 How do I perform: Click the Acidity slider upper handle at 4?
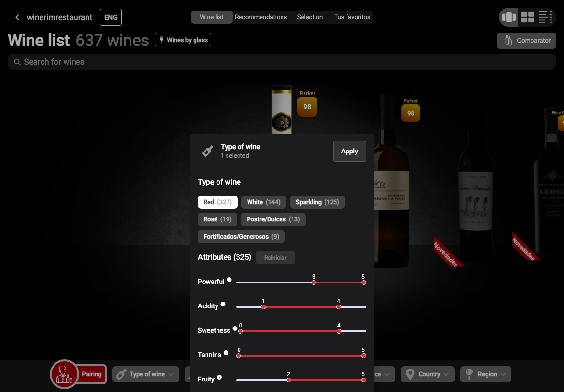coord(339,307)
